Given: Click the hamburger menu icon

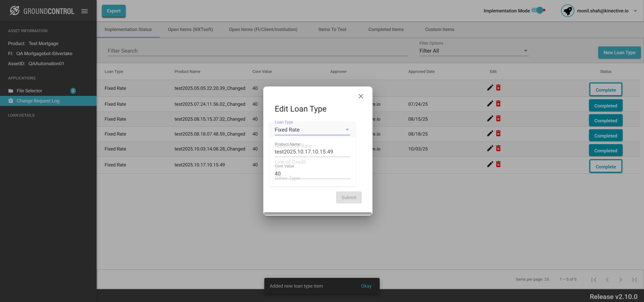Looking at the screenshot, I should coord(84,11).
